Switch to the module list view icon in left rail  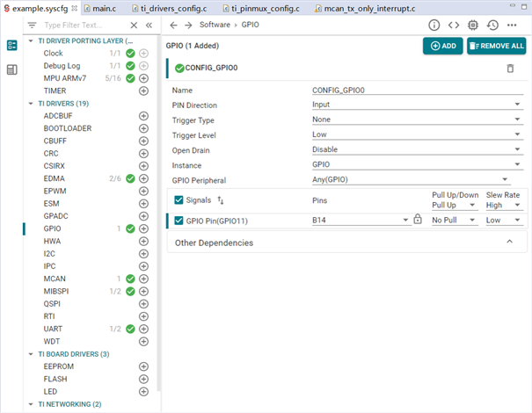12,45
